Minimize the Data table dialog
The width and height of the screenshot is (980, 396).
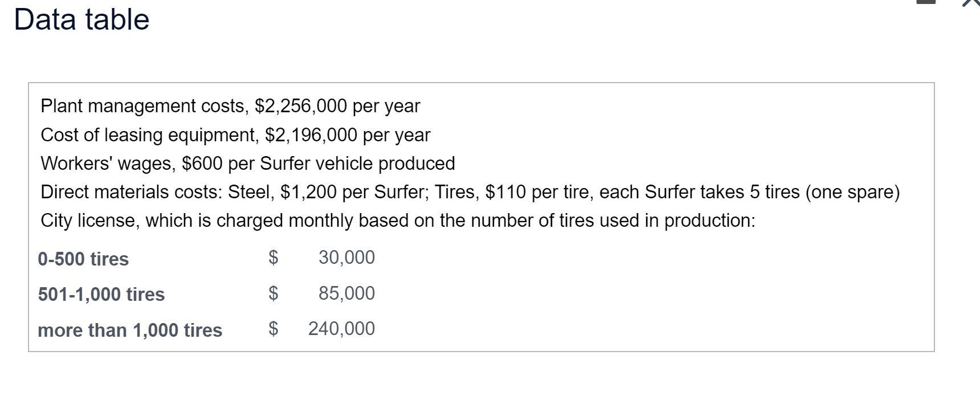click(926, 2)
